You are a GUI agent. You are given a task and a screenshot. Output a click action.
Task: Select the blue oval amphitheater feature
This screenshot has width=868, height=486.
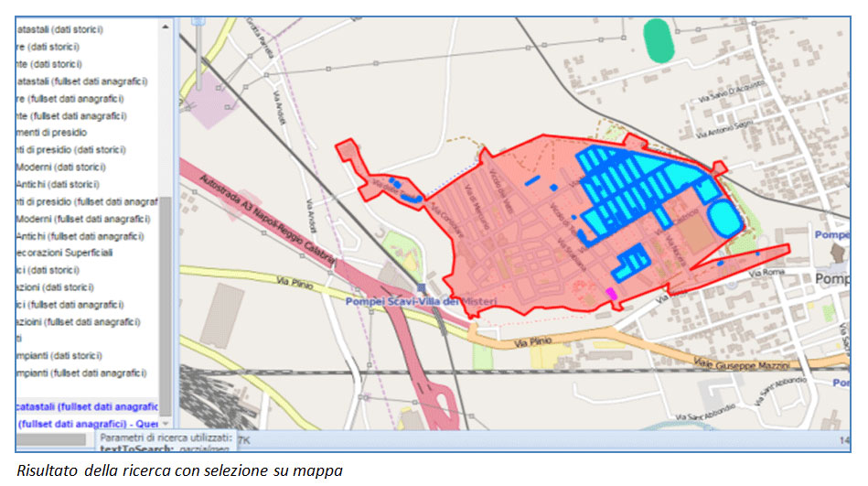[x=724, y=219]
